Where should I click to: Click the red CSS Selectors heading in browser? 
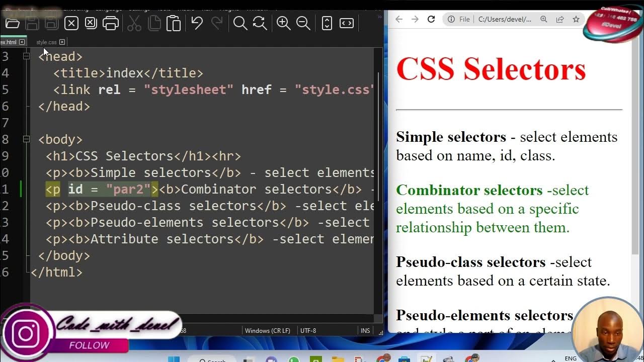pos(491,69)
